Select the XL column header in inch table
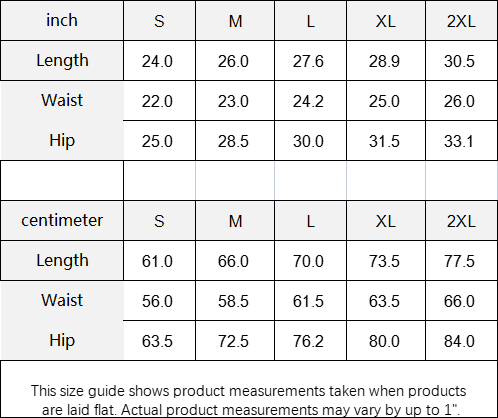Screen dimensions: 498x418 tap(386, 21)
